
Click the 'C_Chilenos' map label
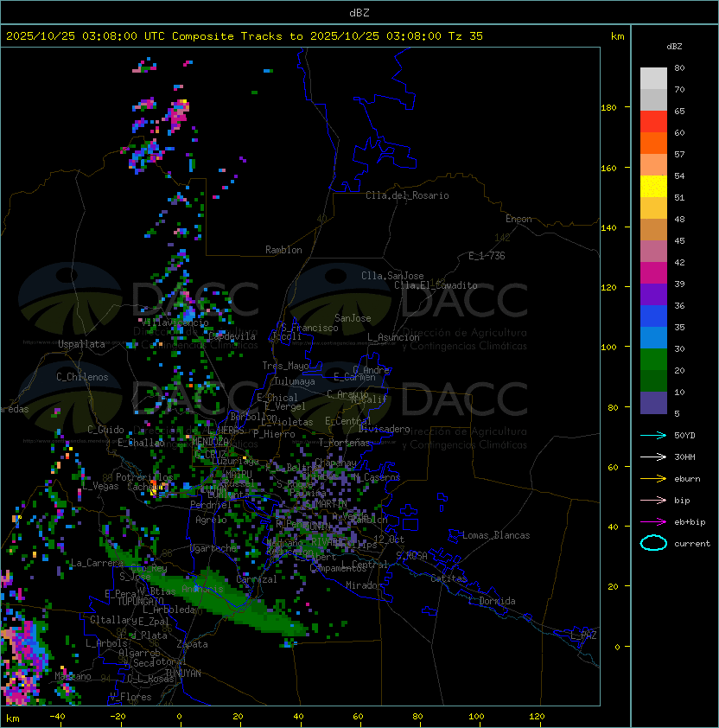(x=82, y=377)
